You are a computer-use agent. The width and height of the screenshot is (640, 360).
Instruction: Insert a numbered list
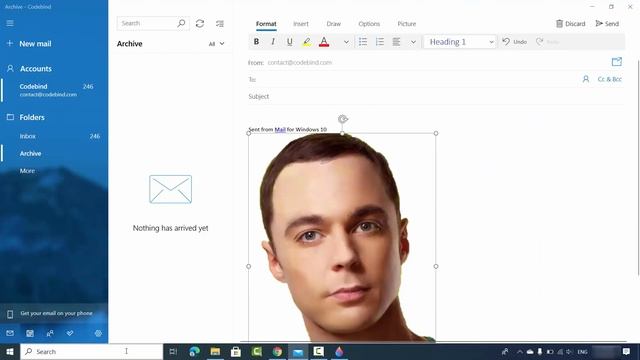pyautogui.click(x=380, y=42)
